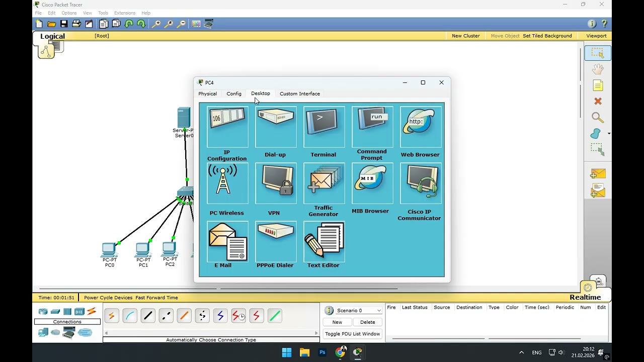Open the File menu
The image size is (644, 362).
tap(38, 13)
